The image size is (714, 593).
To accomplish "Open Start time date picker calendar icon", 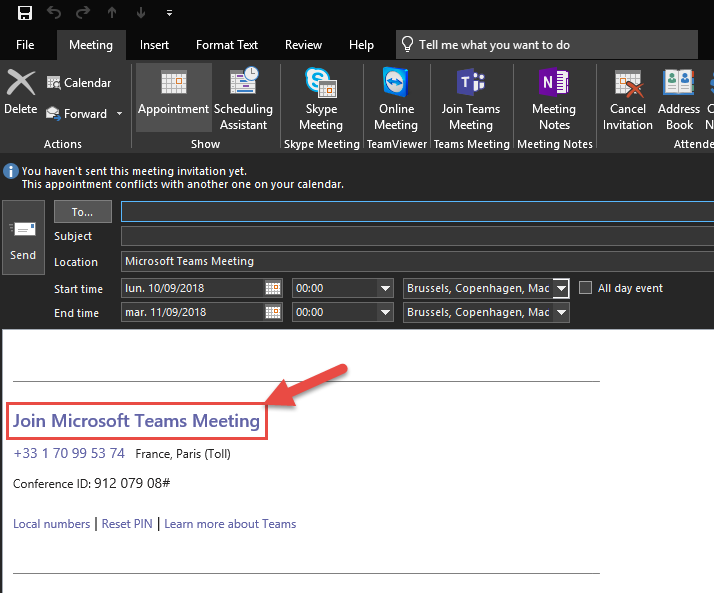I will pyautogui.click(x=273, y=288).
